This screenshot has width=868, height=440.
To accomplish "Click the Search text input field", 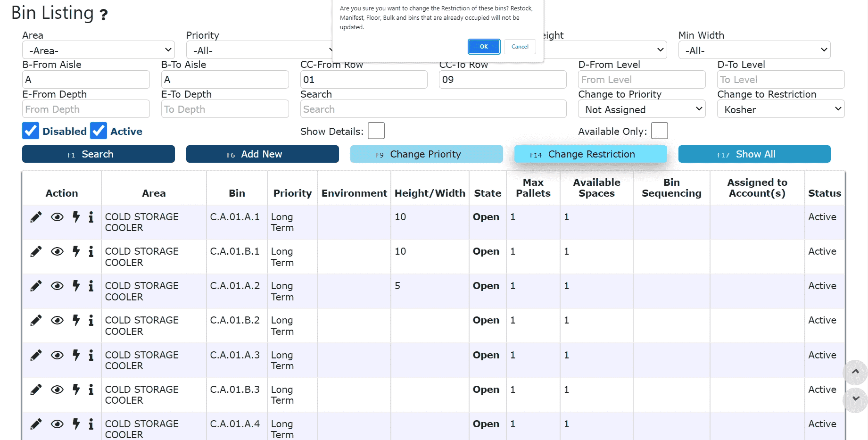I will pos(433,109).
